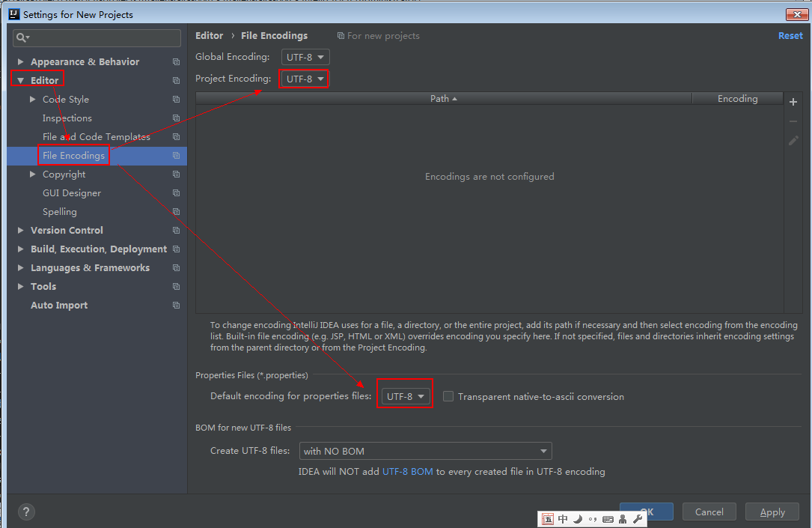This screenshot has width=812, height=528.
Task: Click the OK button
Action: tap(647, 512)
